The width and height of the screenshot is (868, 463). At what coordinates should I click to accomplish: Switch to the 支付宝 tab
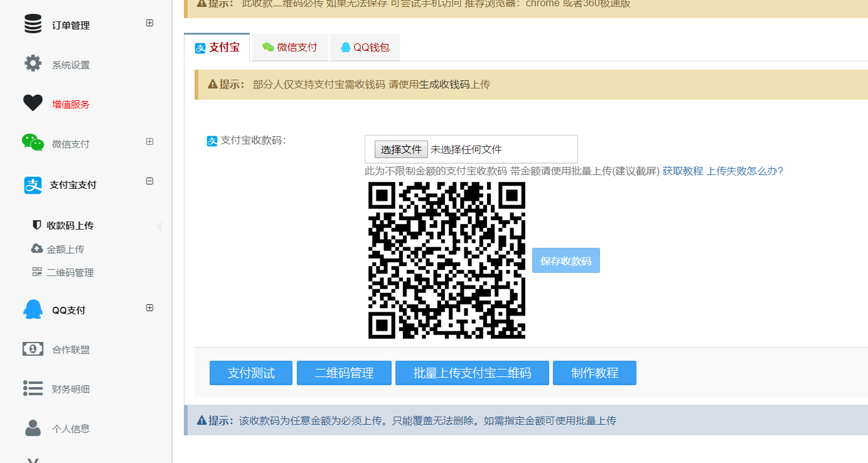(217, 48)
